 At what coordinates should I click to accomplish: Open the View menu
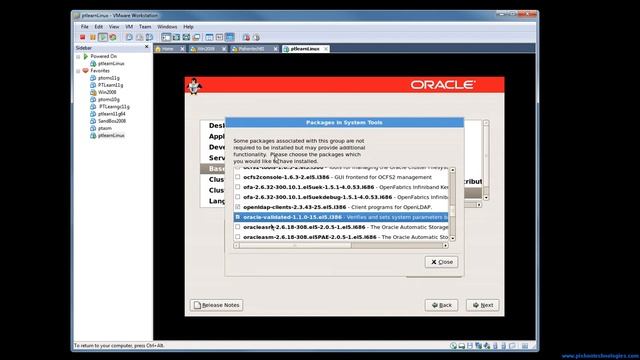[114, 27]
